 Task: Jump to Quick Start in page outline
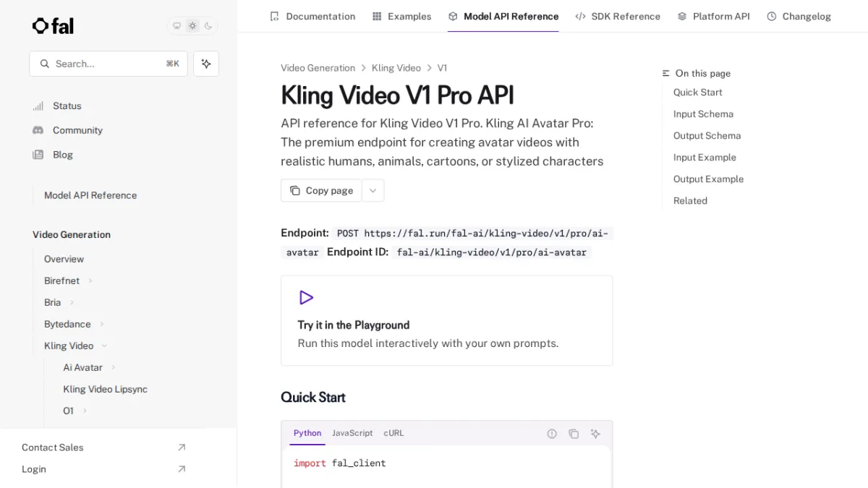[697, 93]
